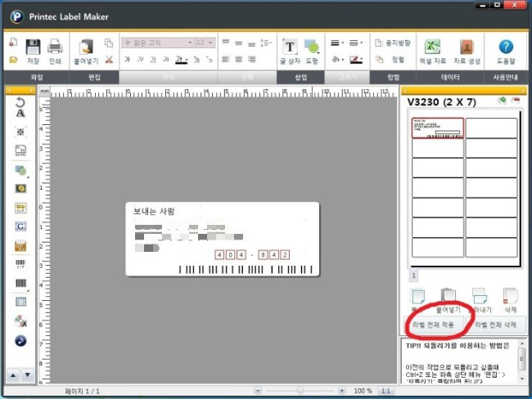
Task: Select the 정렬 ribbon section label
Action: (x=393, y=78)
